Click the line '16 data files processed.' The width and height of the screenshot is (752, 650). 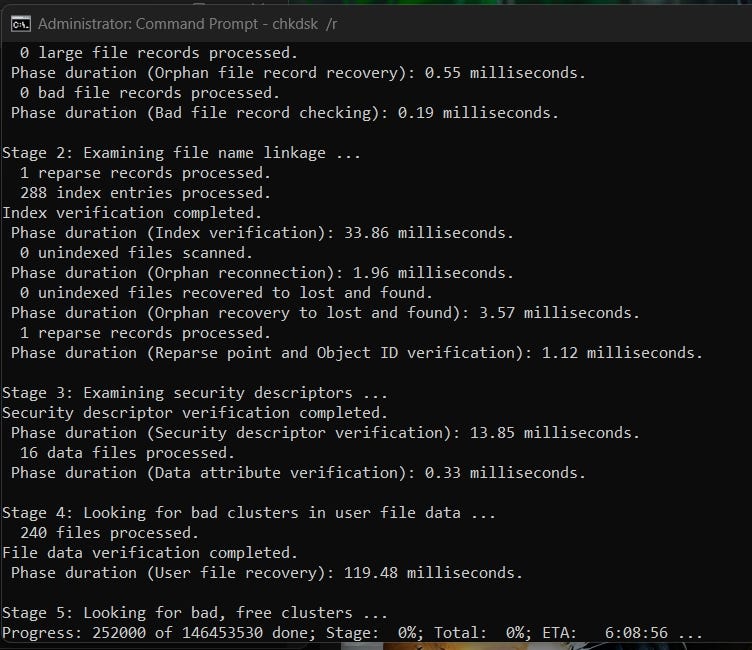pyautogui.click(x=127, y=453)
